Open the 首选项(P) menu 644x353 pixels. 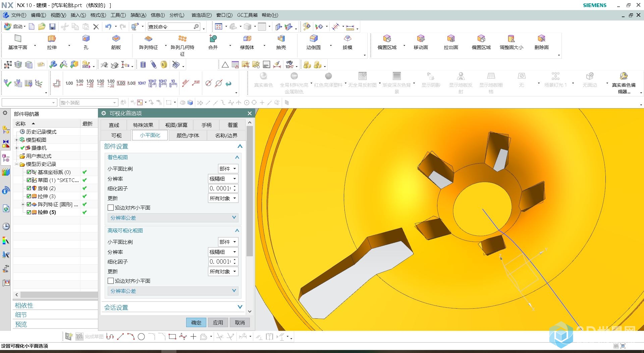[x=201, y=15]
